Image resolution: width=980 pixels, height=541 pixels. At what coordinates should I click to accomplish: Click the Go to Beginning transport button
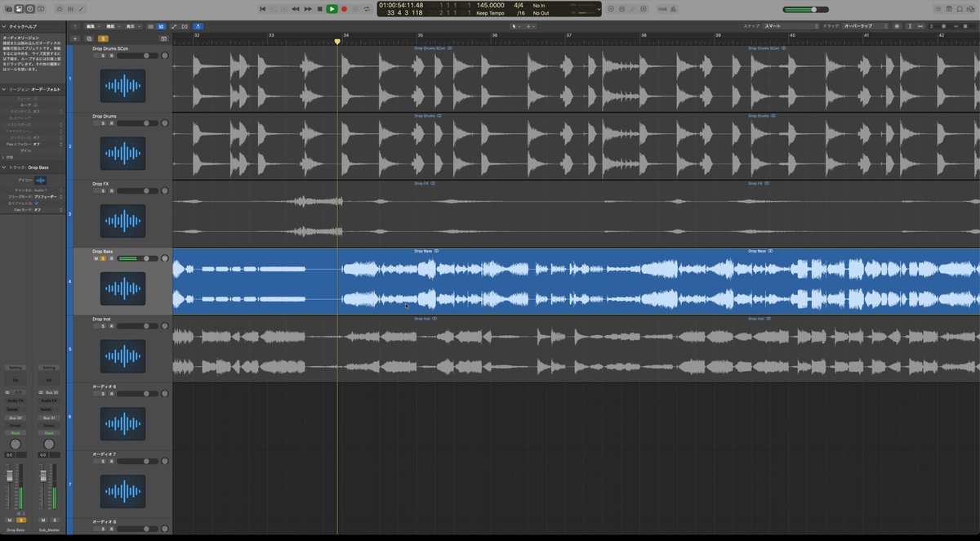262,9
